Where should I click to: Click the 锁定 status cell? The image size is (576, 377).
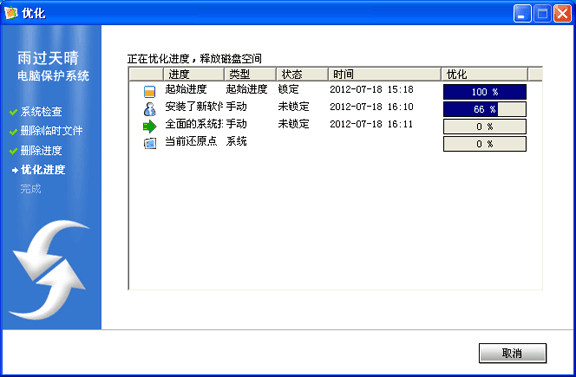(288, 89)
